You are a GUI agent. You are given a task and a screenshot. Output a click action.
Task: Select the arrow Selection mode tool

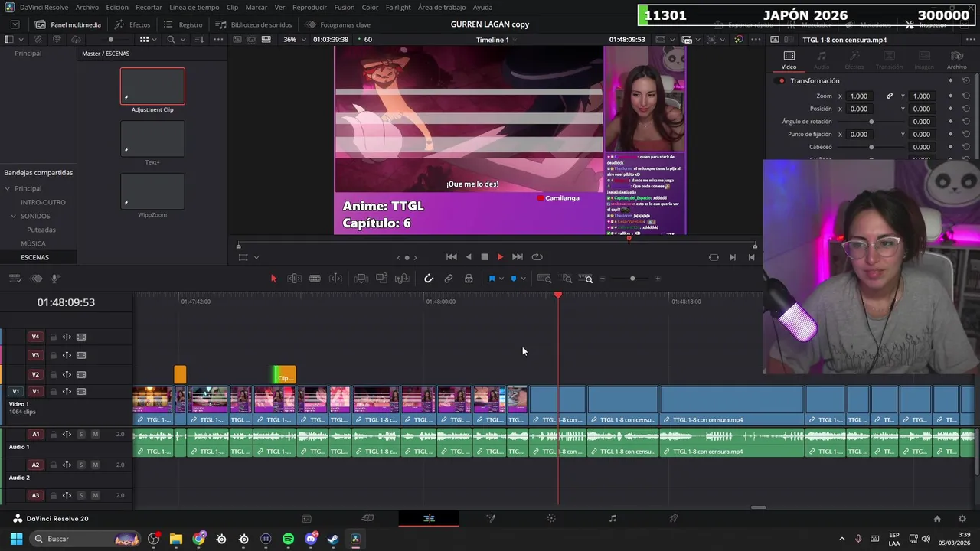click(x=273, y=279)
